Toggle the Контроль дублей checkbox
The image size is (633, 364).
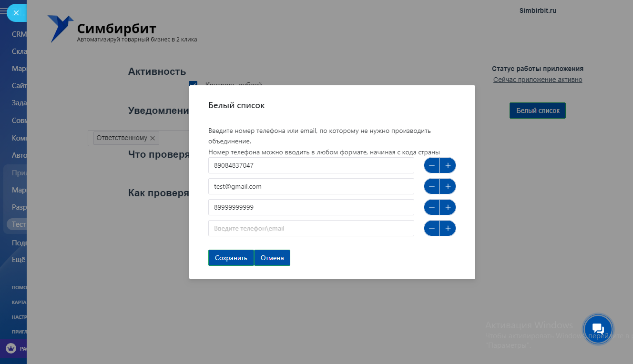[193, 85]
